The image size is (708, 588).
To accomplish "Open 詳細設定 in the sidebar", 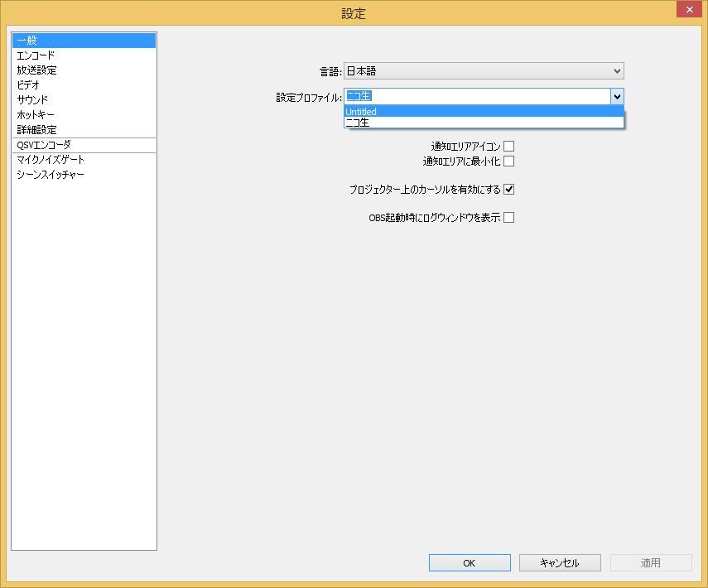I will (84, 130).
